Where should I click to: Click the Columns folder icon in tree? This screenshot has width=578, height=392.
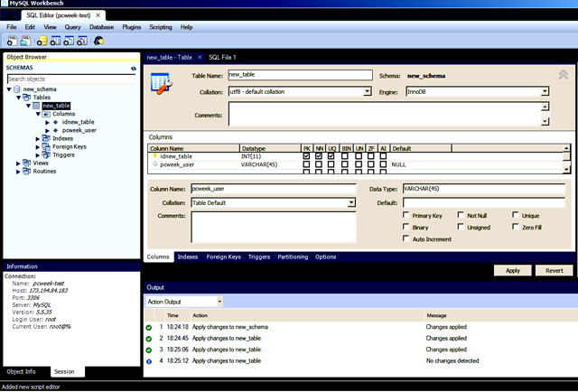[46, 114]
